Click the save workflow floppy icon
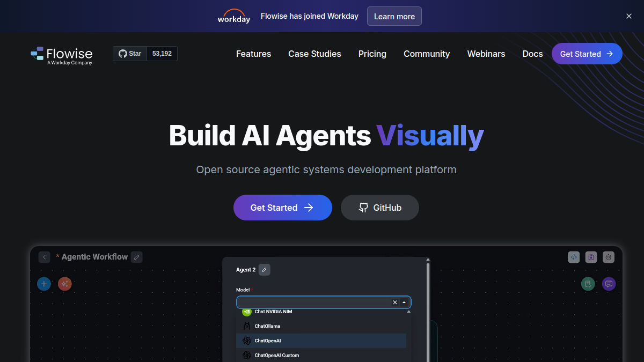This screenshot has width=644, height=362. tap(591, 257)
